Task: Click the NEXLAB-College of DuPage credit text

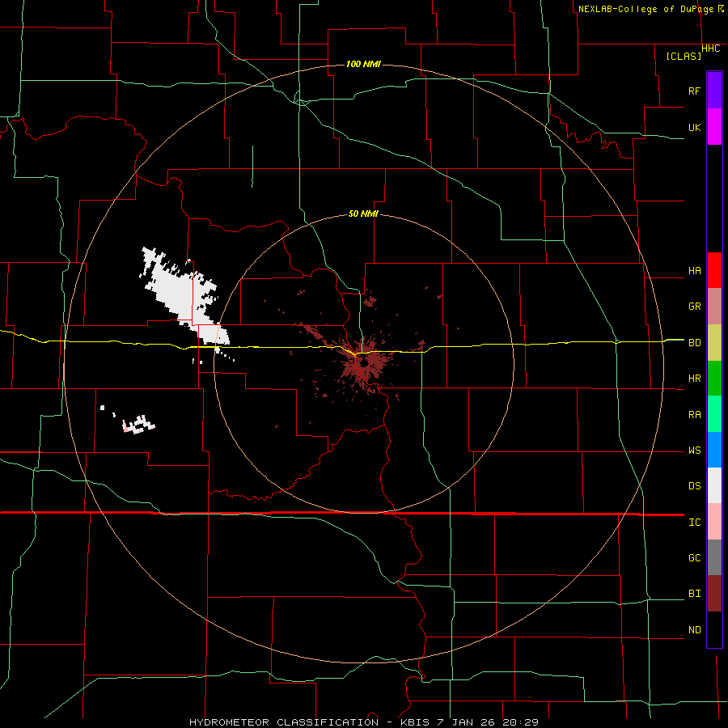Action: [647, 9]
